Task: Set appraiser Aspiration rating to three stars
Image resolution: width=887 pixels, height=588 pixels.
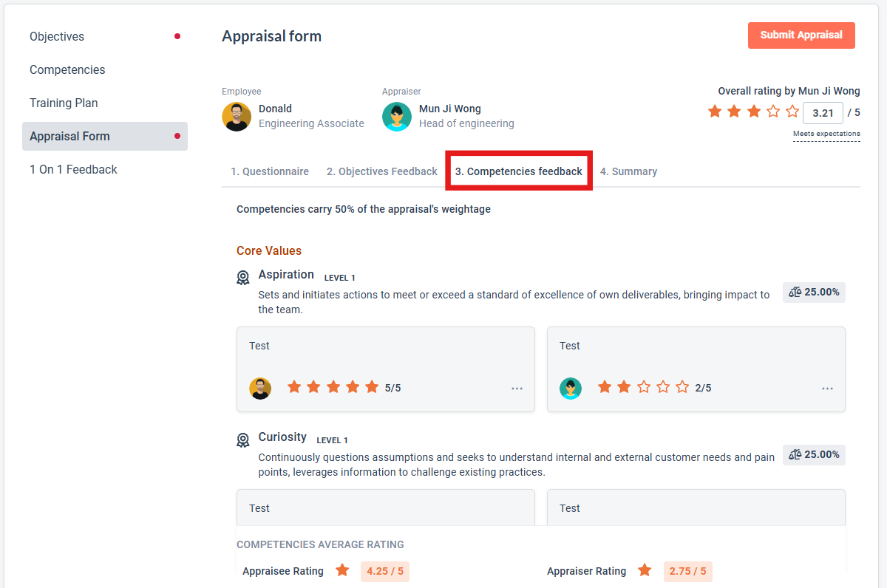Action: click(644, 387)
